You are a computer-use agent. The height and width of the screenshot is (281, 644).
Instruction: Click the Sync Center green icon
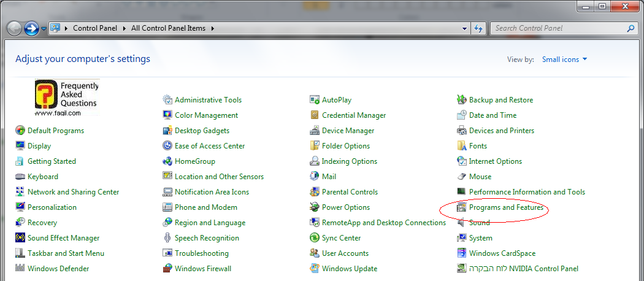(315, 238)
